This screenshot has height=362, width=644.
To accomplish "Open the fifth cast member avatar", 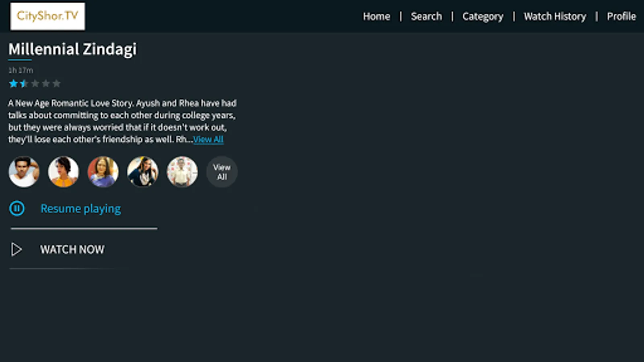I will [182, 172].
